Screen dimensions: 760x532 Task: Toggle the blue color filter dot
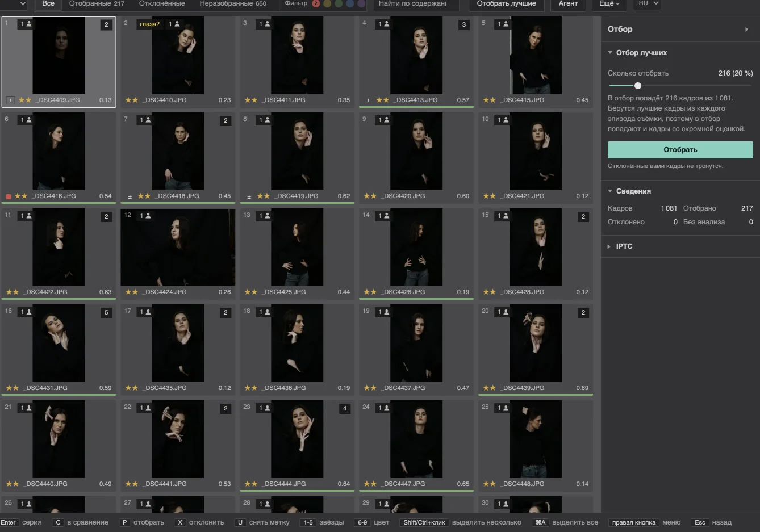pyautogui.click(x=350, y=3)
